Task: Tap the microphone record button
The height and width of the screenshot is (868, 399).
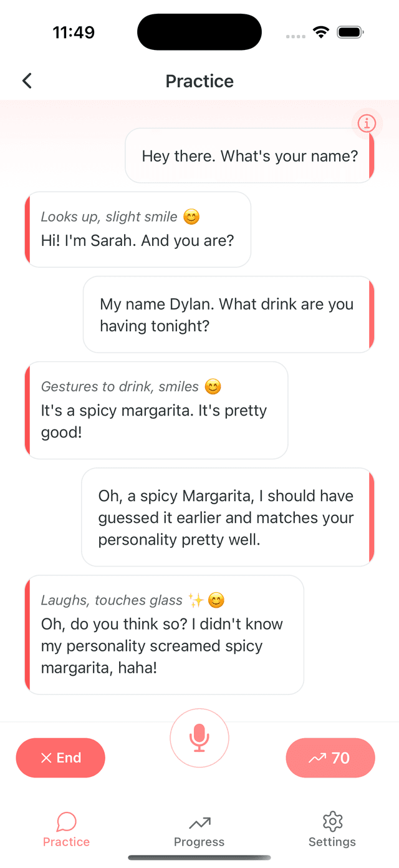Action: (x=199, y=738)
